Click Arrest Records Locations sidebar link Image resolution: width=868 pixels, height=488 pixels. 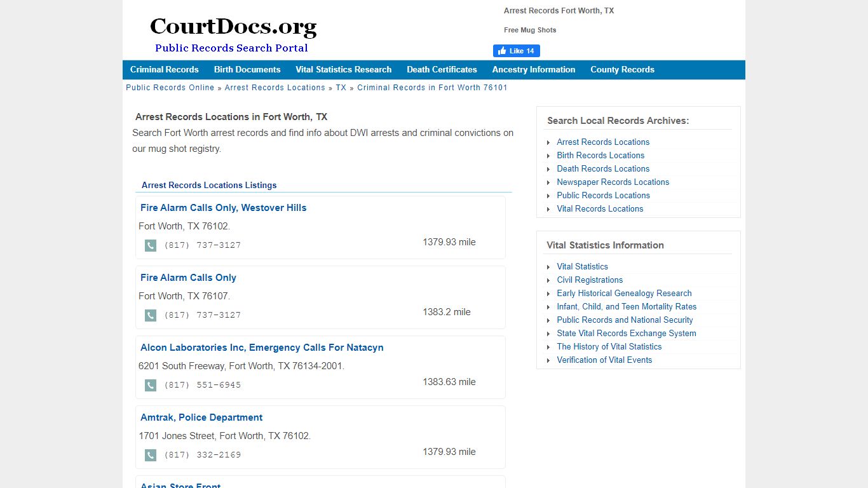click(x=603, y=142)
